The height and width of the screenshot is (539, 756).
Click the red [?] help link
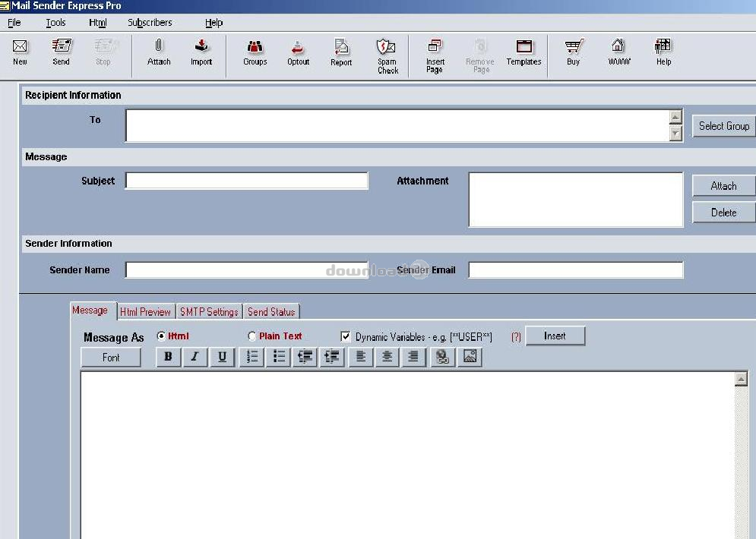click(x=516, y=337)
